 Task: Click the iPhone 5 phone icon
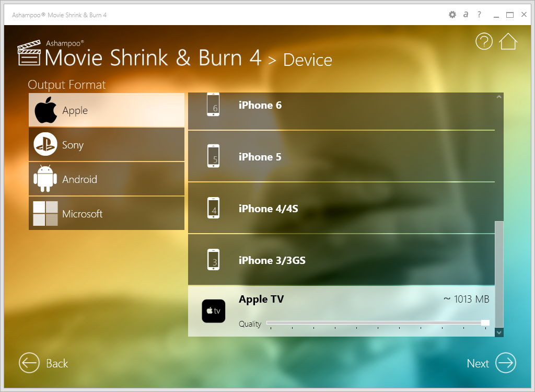point(213,156)
